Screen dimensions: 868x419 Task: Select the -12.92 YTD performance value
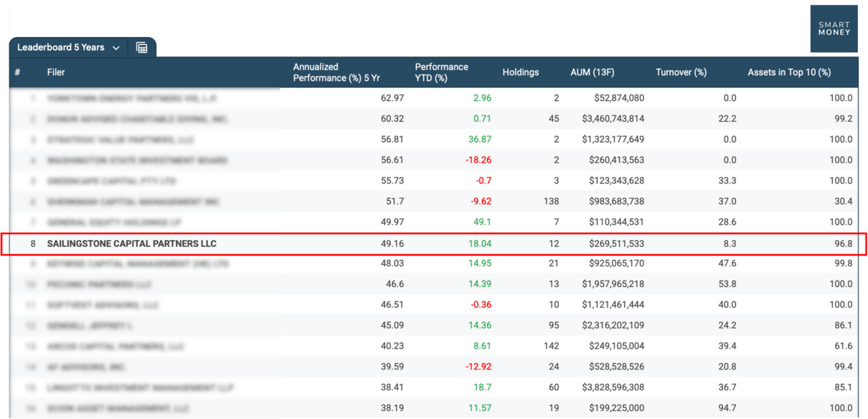coord(477,368)
